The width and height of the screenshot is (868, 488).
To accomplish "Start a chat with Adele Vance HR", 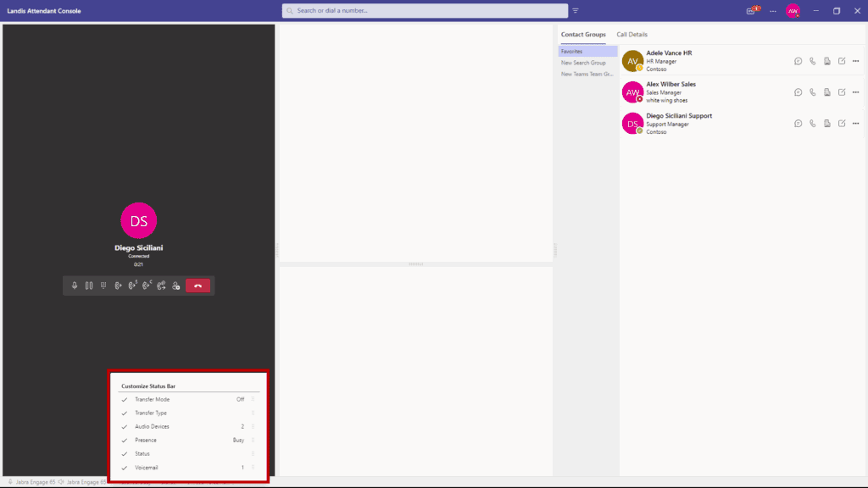I will pos(798,61).
